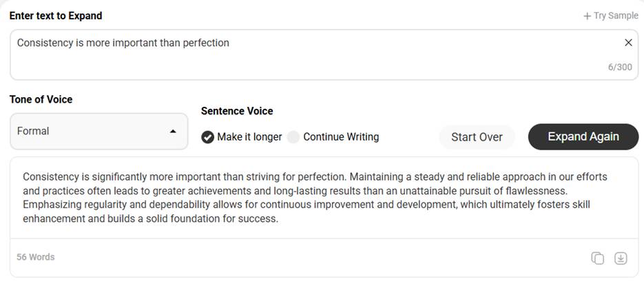This screenshot has width=644, height=284.
Task: Click the caret arrow in the Tone dropdown
Action: (x=173, y=132)
